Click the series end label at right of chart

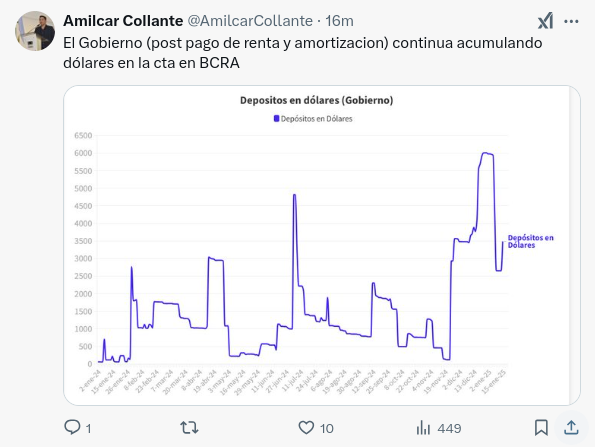tap(530, 241)
